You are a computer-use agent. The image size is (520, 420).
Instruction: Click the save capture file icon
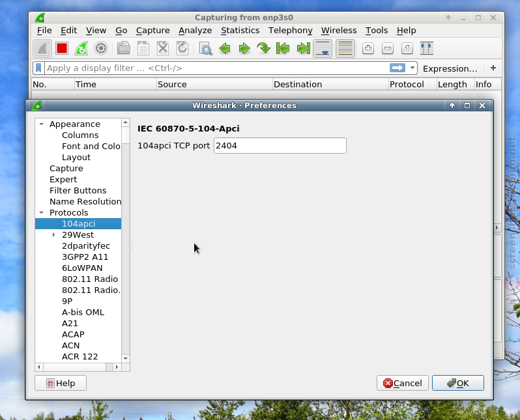tap(143, 48)
